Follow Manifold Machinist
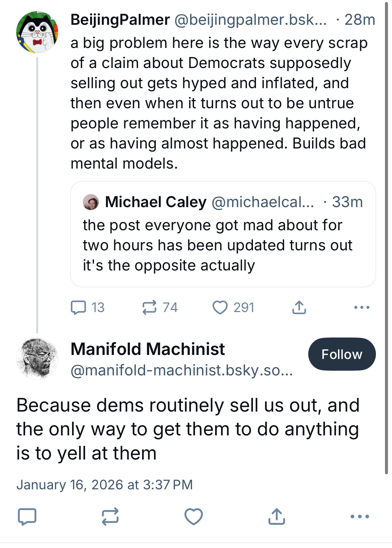392x548 pixels. click(342, 354)
